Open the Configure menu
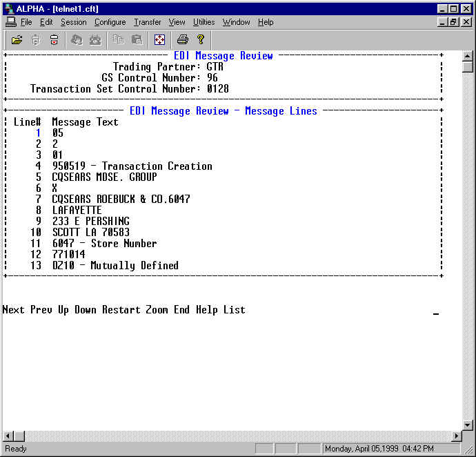The width and height of the screenshot is (476, 457). click(110, 22)
